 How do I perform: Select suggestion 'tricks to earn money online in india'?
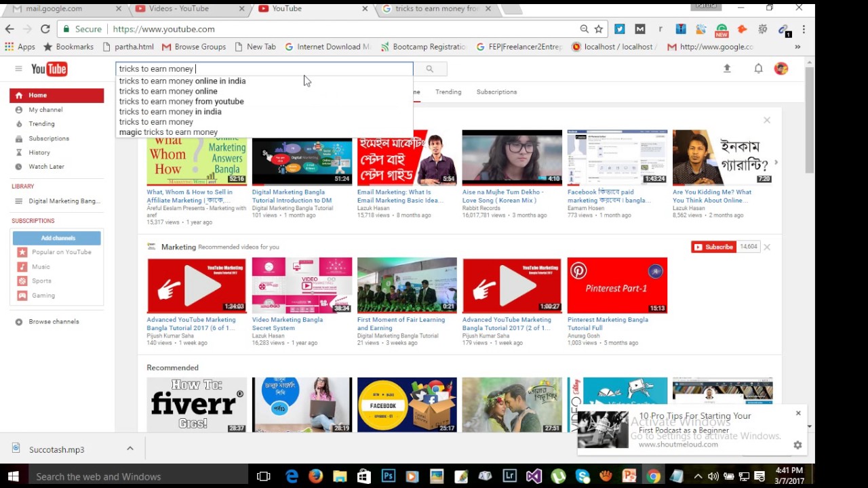pos(182,81)
